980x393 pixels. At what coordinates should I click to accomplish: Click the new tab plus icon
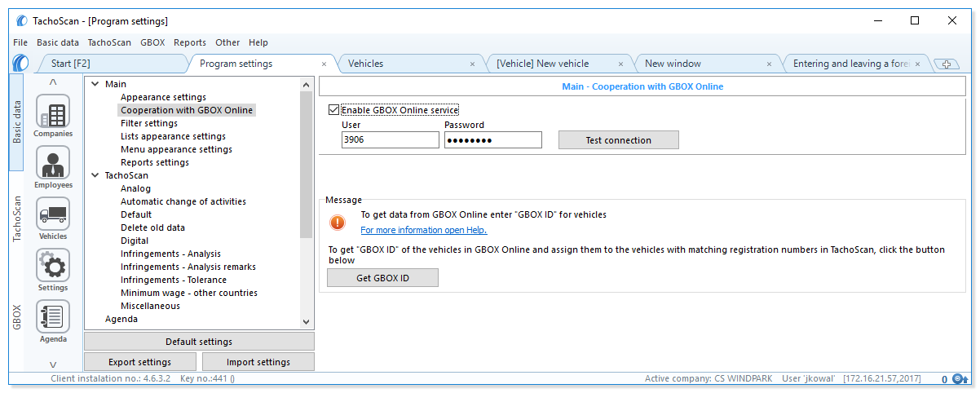click(946, 64)
